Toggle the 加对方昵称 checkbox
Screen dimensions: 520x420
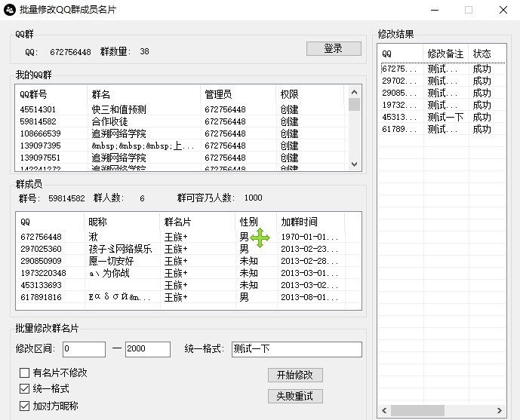click(25, 406)
